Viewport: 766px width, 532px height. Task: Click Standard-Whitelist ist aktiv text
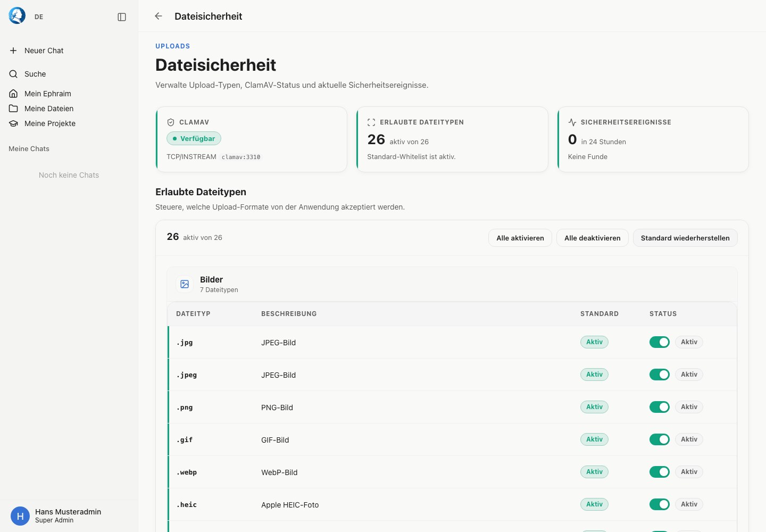411,157
